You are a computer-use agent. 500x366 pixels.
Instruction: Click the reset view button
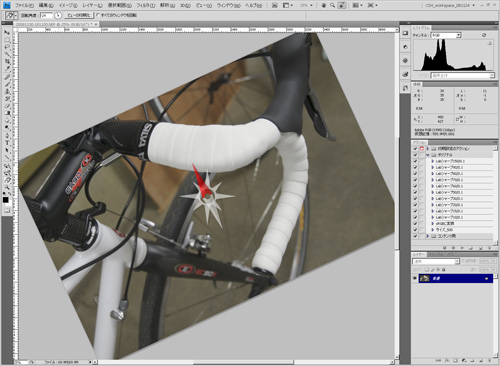pos(79,15)
